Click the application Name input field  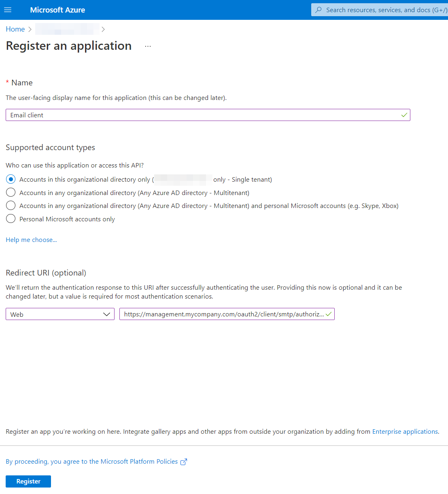[202, 115]
